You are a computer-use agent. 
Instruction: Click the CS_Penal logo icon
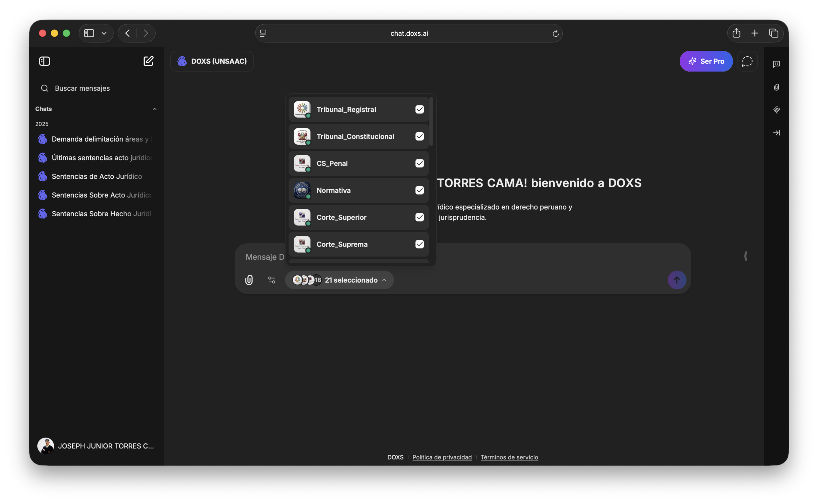302,163
